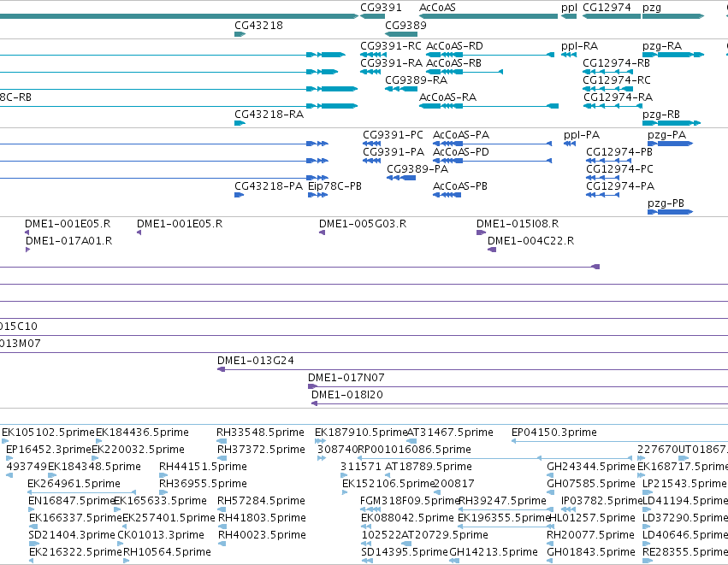Click EST EP16452.3prime
Screen dimensions: 728x565
pos(9,458)
